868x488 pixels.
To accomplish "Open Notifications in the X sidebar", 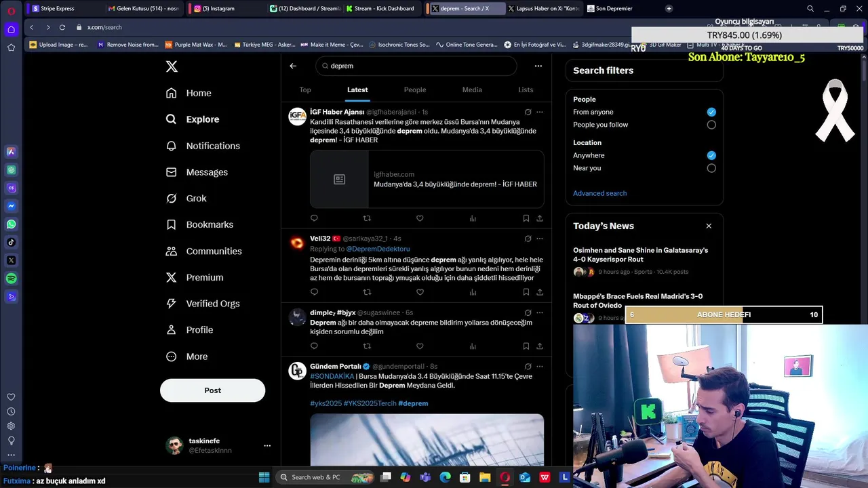I will [203, 146].
